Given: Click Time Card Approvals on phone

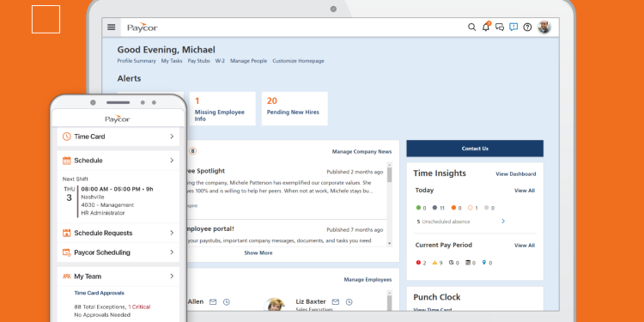Looking at the screenshot, I should [99, 294].
